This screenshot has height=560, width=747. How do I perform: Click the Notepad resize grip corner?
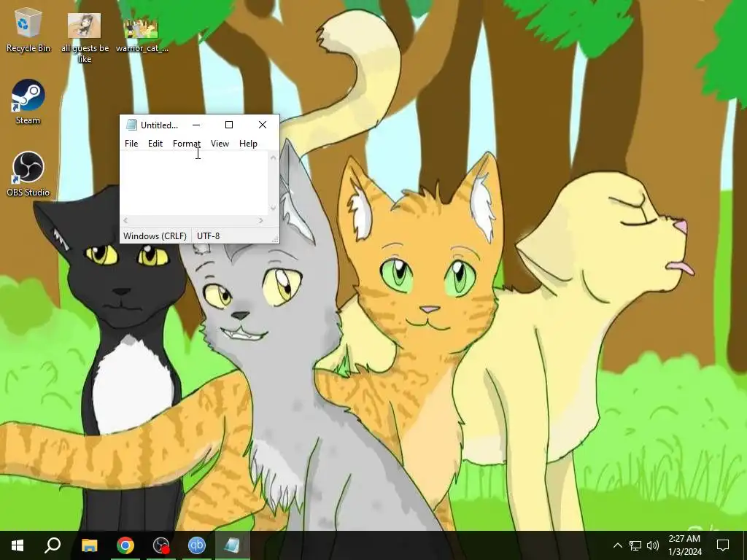275,239
